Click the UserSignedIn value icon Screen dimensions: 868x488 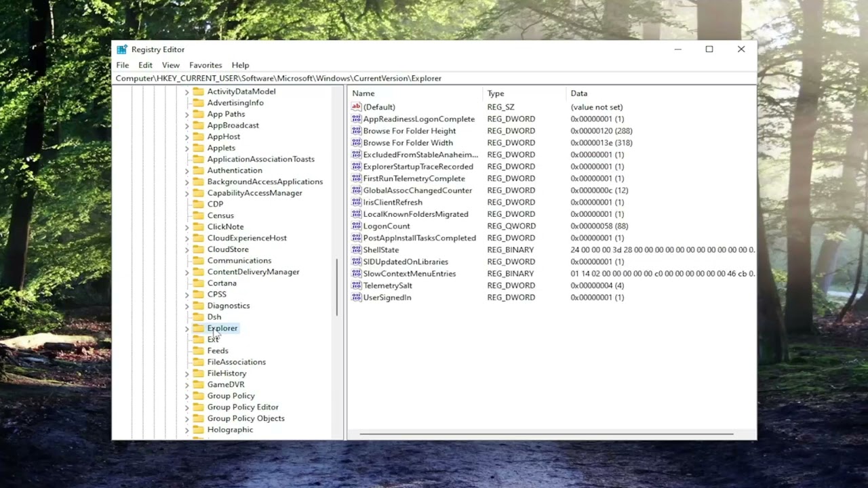click(356, 297)
